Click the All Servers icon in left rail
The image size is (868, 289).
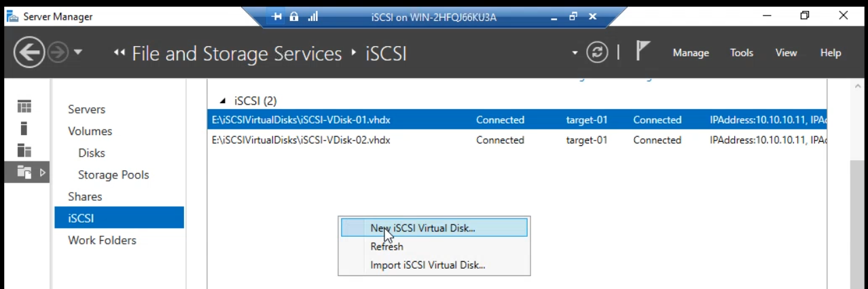[24, 150]
